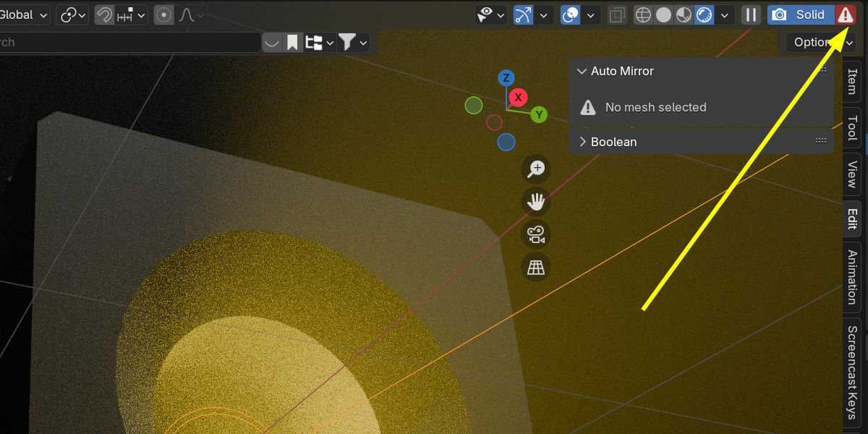This screenshot has width=868, height=434.
Task: Switch perspective/orthographic with grid icon
Action: pos(536,267)
